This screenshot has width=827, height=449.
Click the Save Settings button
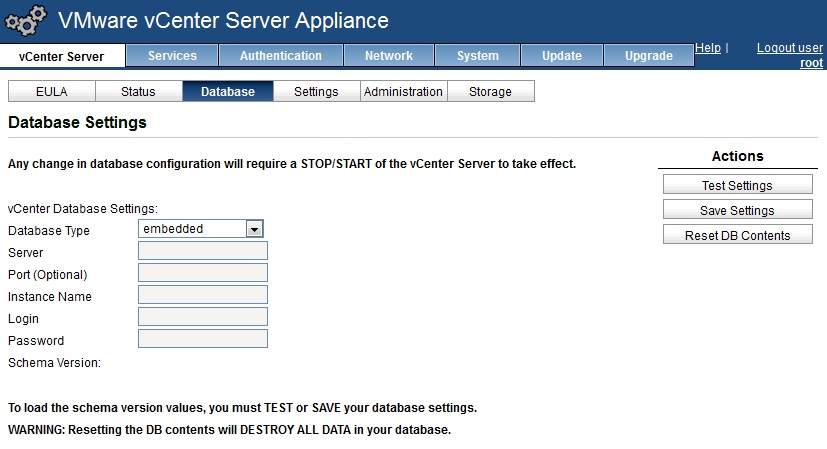[x=737, y=210]
